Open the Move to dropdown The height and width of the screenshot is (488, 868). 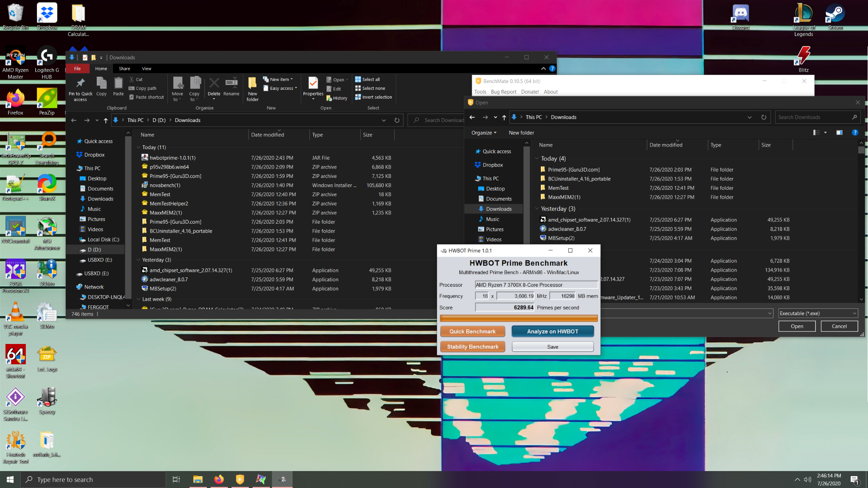(x=177, y=89)
